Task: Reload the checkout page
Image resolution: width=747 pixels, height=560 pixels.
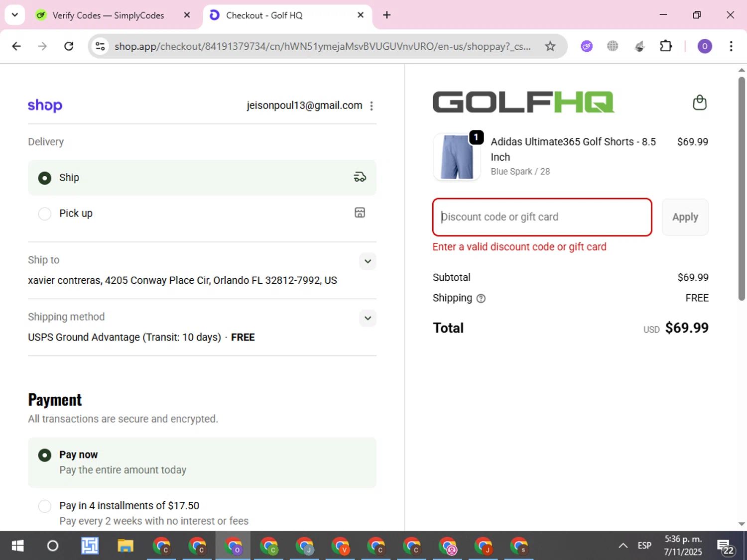Action: [x=69, y=46]
